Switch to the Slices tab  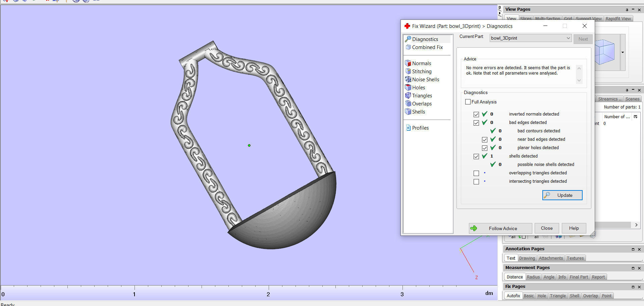[526, 18]
